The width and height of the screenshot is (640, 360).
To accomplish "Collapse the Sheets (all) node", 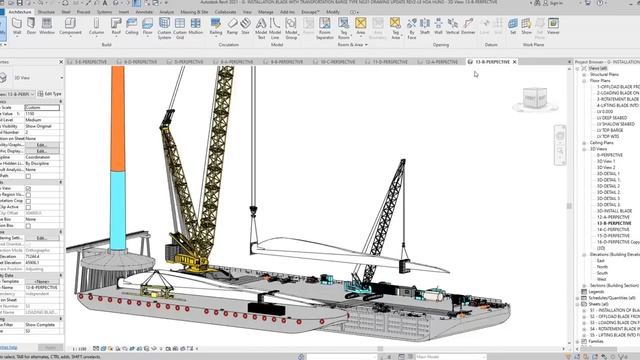I will point(578,304).
